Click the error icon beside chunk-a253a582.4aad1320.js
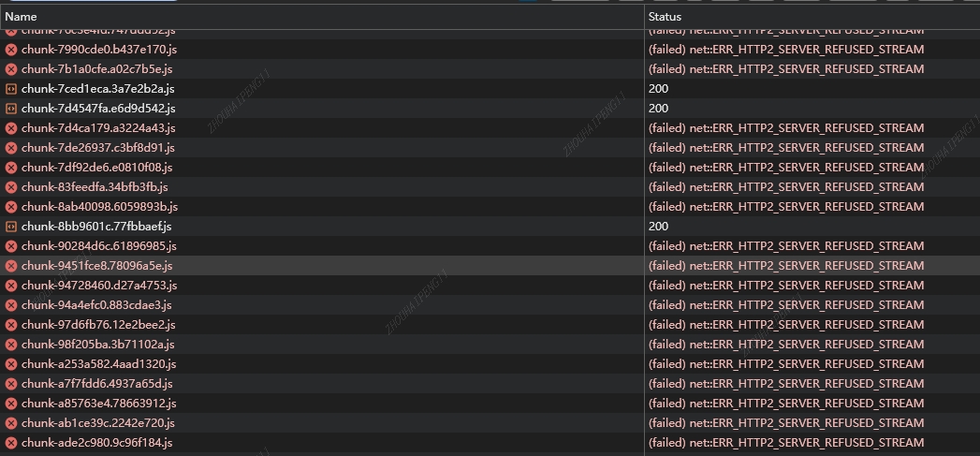This screenshot has width=980, height=456. tap(10, 364)
